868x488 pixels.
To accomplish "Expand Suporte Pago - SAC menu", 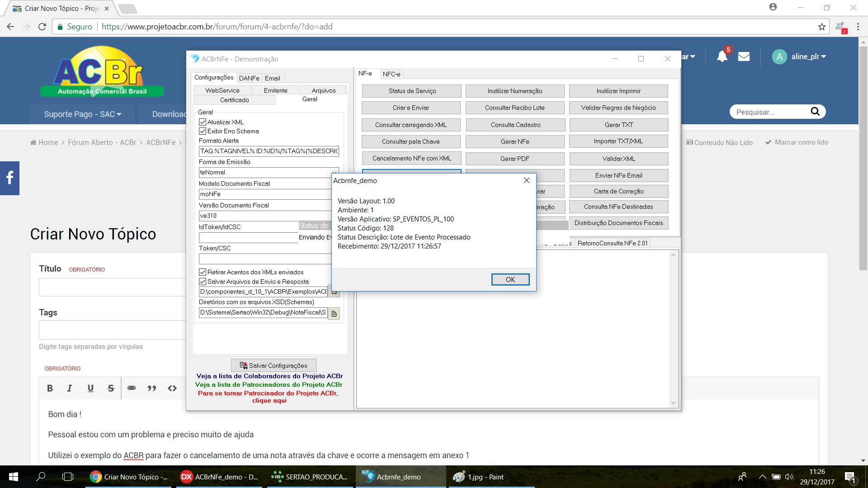I will (x=83, y=114).
